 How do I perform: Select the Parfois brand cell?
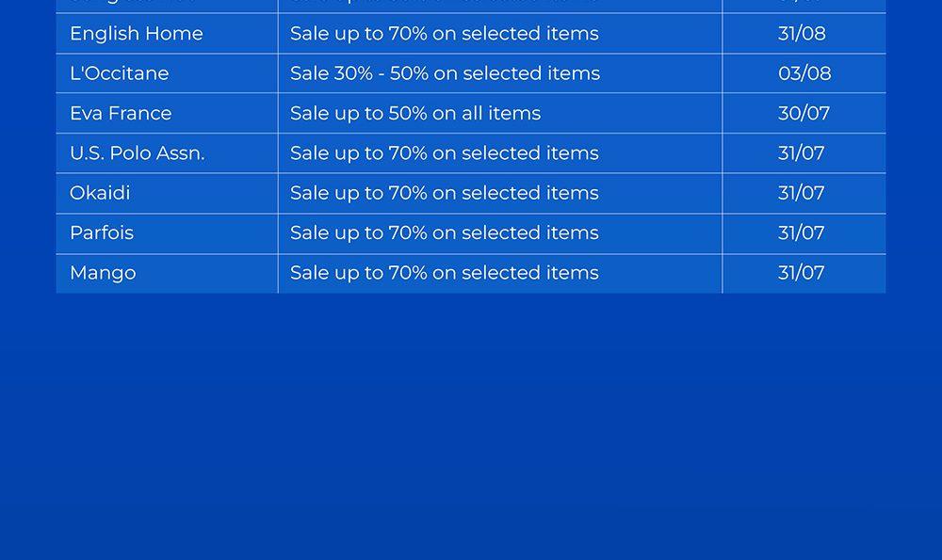coord(102,233)
